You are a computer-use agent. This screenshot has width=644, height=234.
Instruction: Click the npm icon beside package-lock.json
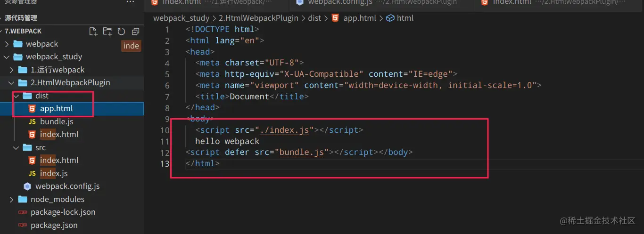tap(22, 212)
